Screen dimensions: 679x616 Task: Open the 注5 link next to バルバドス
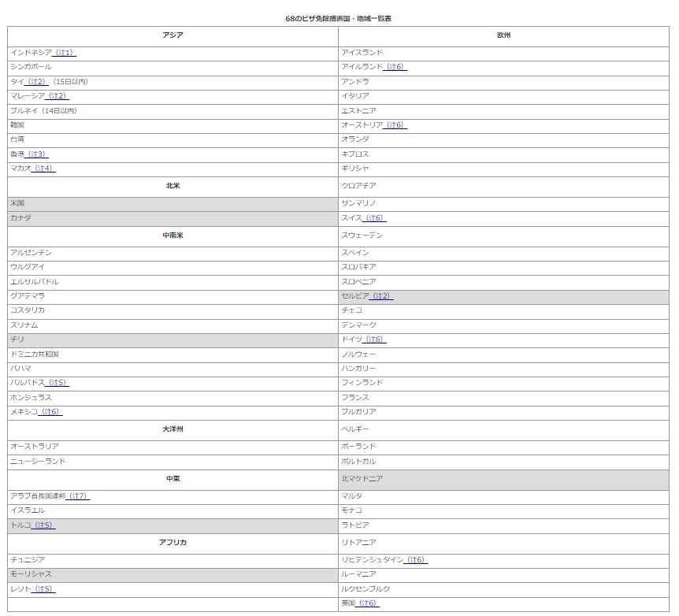click(x=58, y=383)
